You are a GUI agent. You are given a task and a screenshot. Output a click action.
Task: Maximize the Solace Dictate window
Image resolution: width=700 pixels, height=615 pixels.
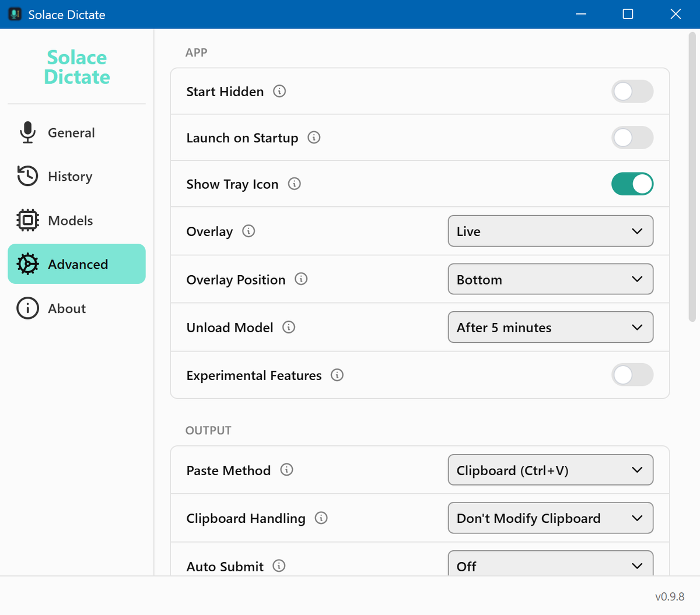click(x=628, y=14)
